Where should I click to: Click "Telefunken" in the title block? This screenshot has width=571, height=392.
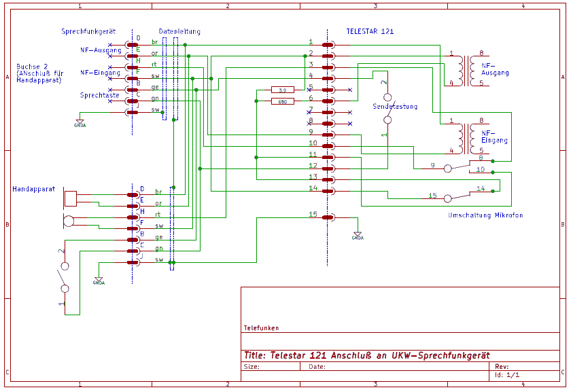tap(261, 328)
